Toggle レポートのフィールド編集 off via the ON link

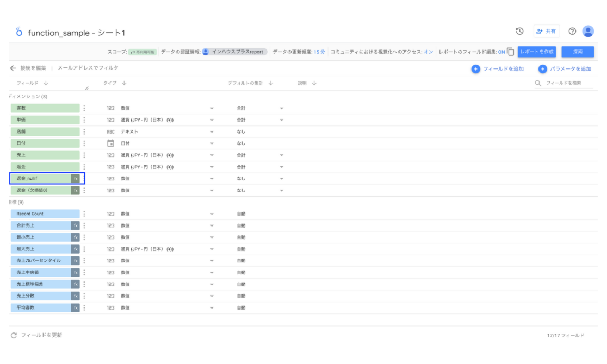501,51
